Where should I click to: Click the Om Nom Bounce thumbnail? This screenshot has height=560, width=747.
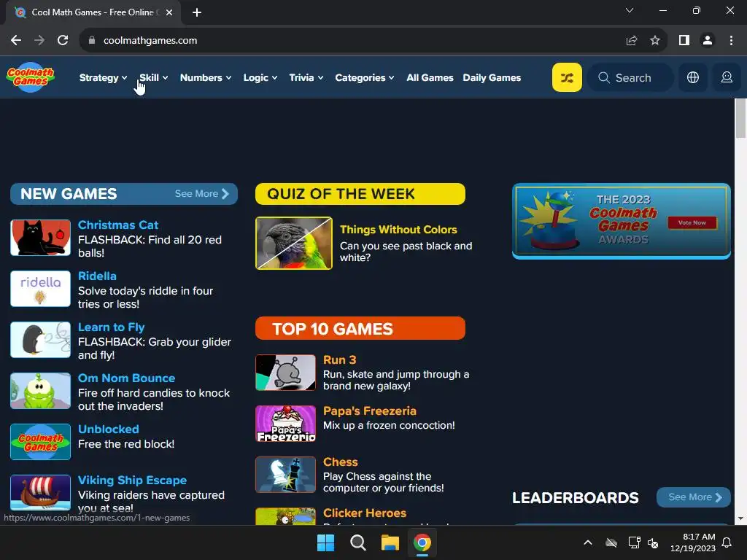(x=41, y=391)
